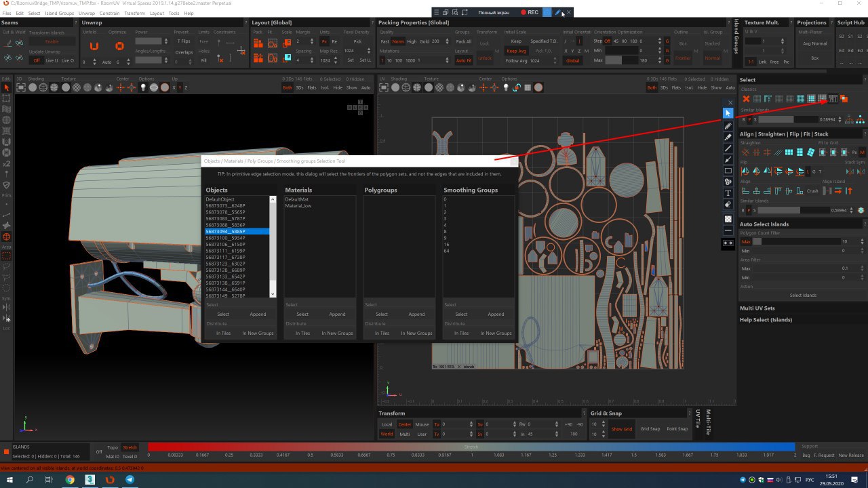Click the pen icon in recording bar
Screen dimensions: 868x488
pos(557,12)
